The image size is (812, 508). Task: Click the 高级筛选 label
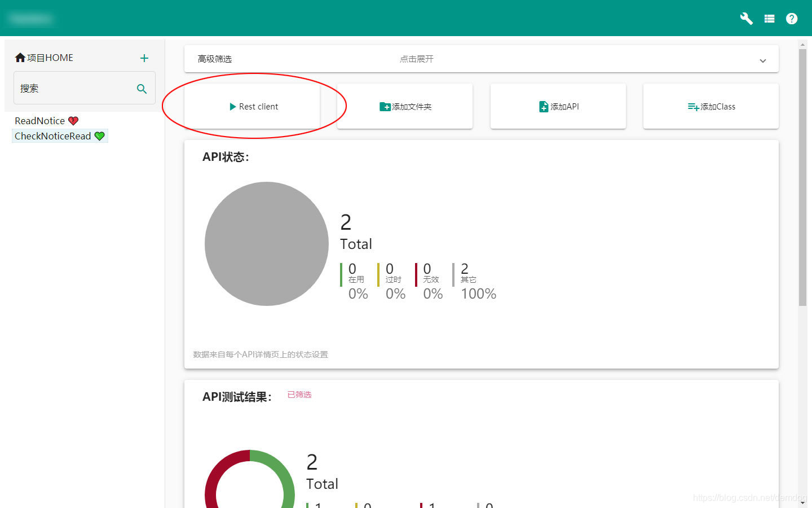pyautogui.click(x=215, y=59)
